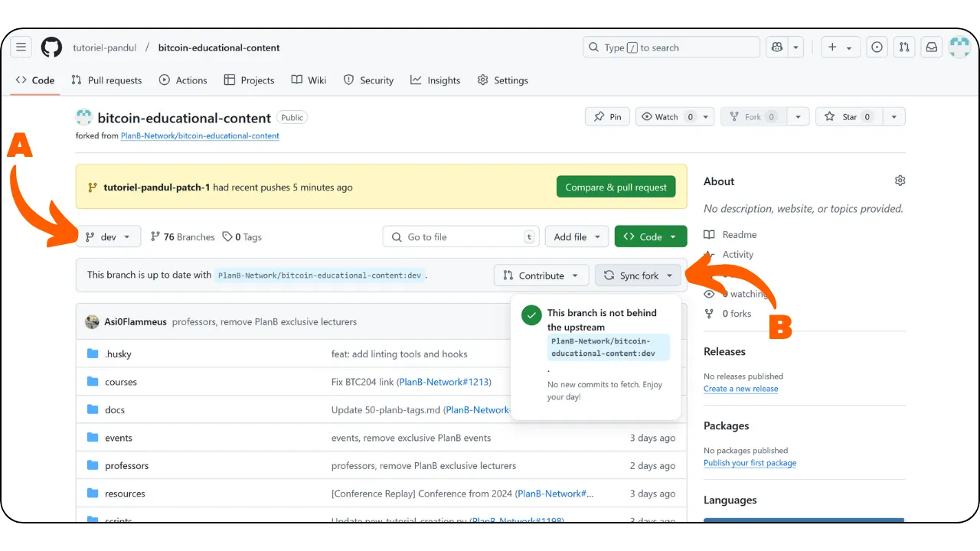Open the professors folder icon
Screen dimensions: 980x551
93,465
